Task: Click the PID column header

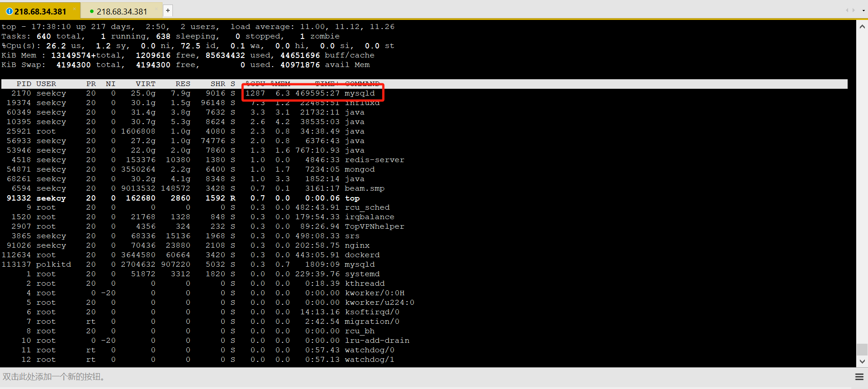Action: pyautogui.click(x=24, y=84)
